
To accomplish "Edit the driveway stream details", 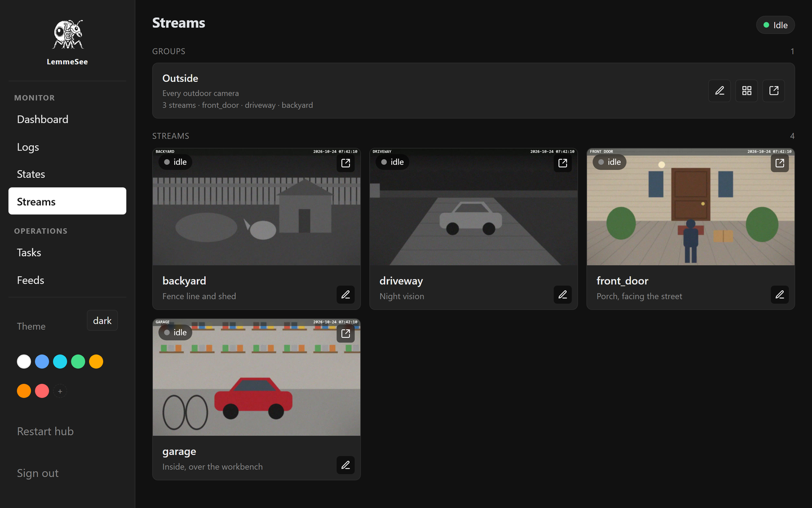I will point(563,295).
